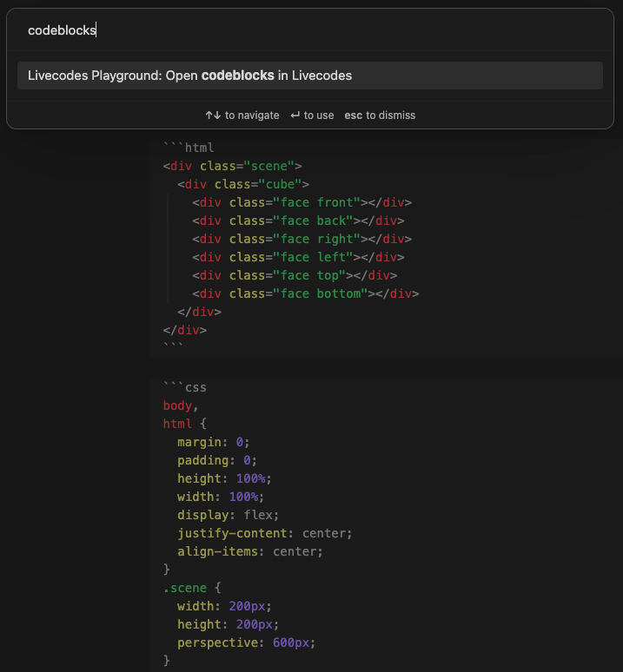The width and height of the screenshot is (623, 672).
Task: Click the line 'div class="scene"'
Action: click(x=232, y=166)
